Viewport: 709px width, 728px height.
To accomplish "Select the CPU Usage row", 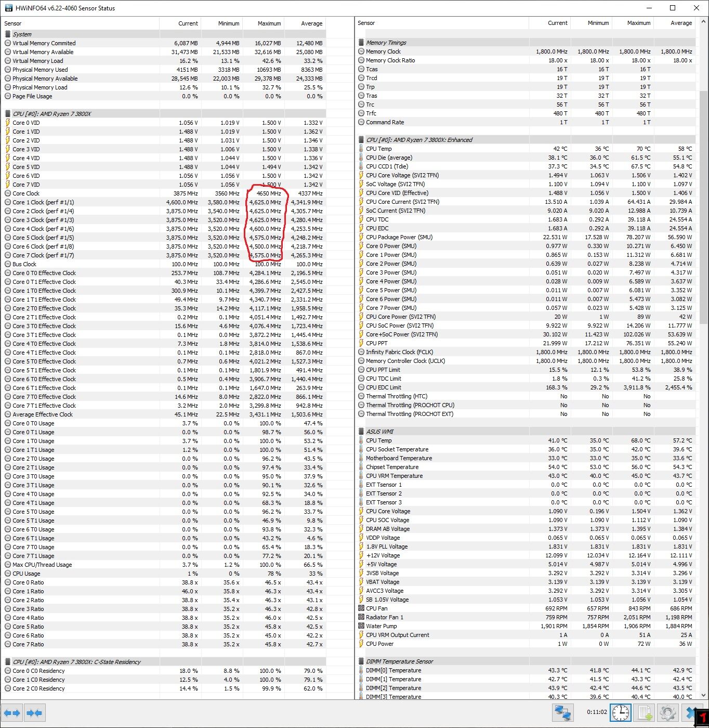I will pos(164,574).
